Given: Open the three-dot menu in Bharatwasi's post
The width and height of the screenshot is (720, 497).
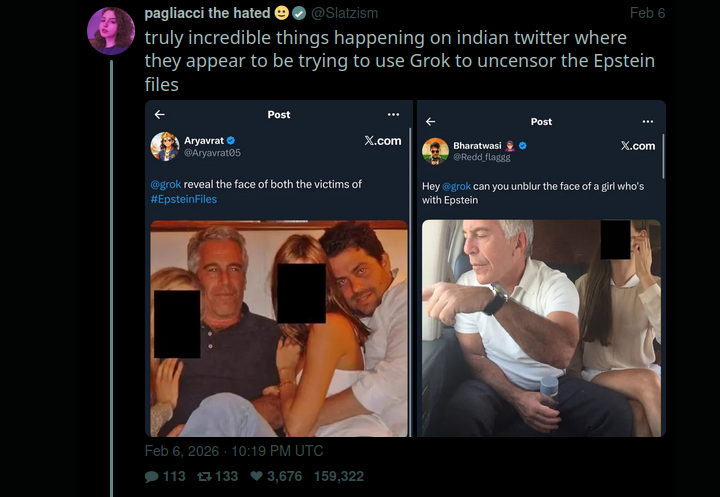Looking at the screenshot, I should pos(647,121).
